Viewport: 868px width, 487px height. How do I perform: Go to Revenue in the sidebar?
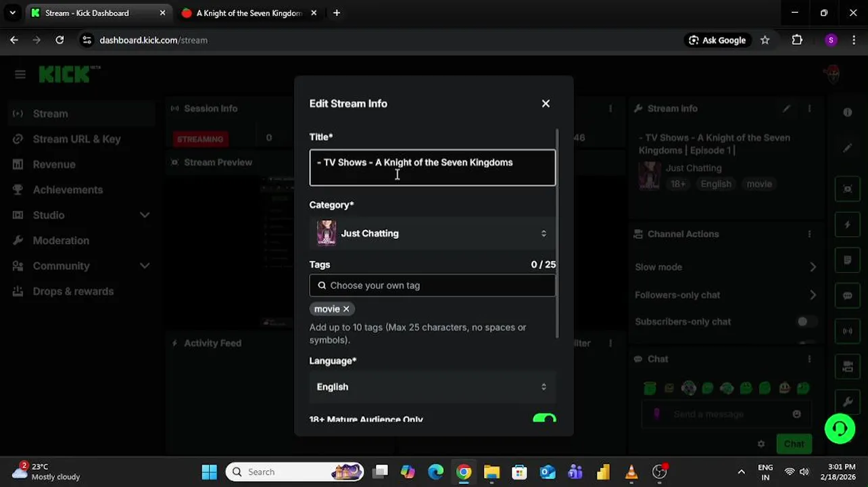[x=81, y=164]
